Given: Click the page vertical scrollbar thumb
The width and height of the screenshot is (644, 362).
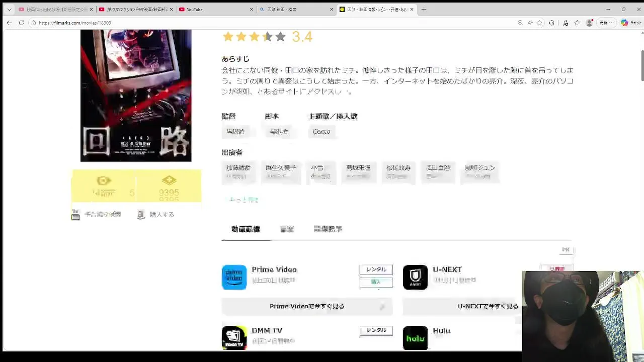Looking at the screenshot, I should click(x=642, y=65).
